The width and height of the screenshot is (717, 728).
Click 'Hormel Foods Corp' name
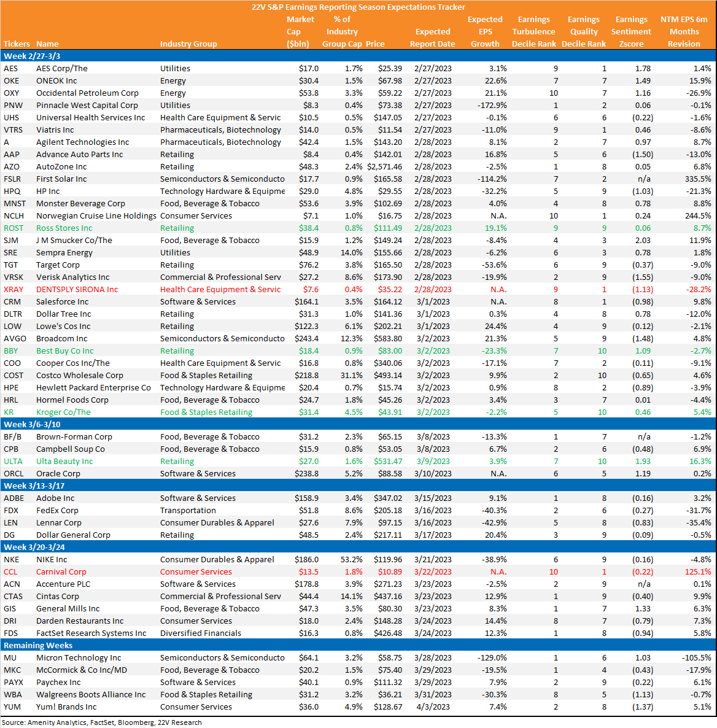72,400
